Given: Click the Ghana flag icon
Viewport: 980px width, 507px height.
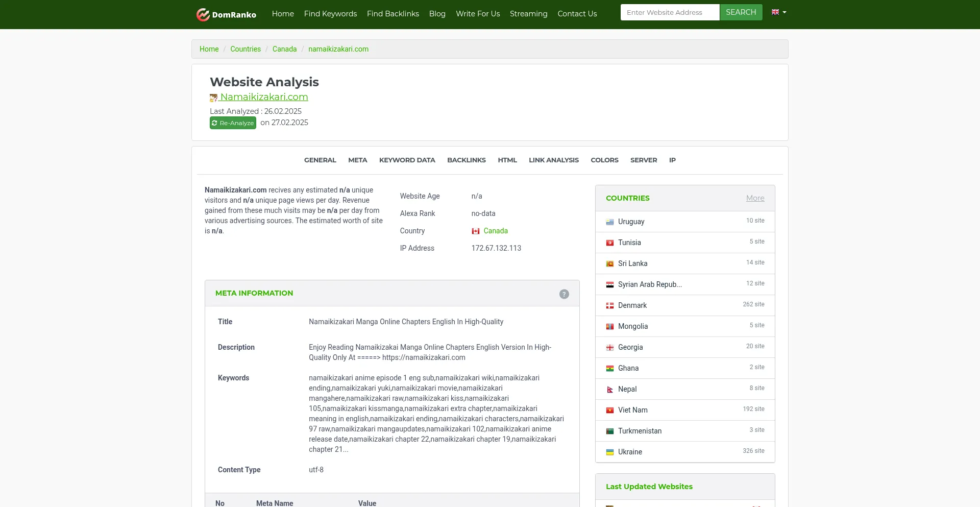Looking at the screenshot, I should tap(610, 369).
